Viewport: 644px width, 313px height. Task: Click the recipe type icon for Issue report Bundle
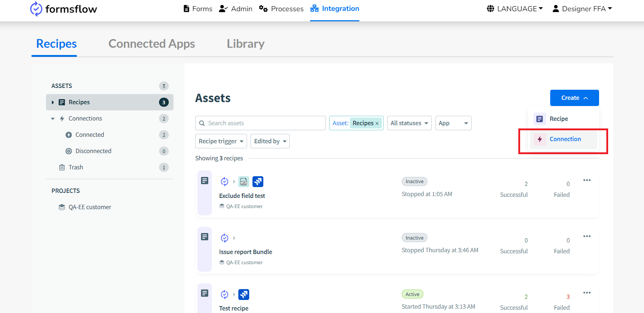point(205,237)
